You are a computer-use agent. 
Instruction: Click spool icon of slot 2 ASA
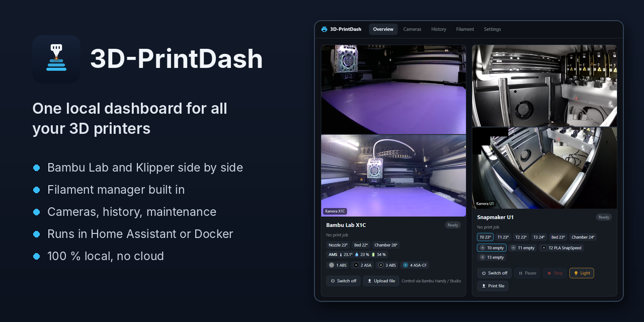[x=356, y=265]
